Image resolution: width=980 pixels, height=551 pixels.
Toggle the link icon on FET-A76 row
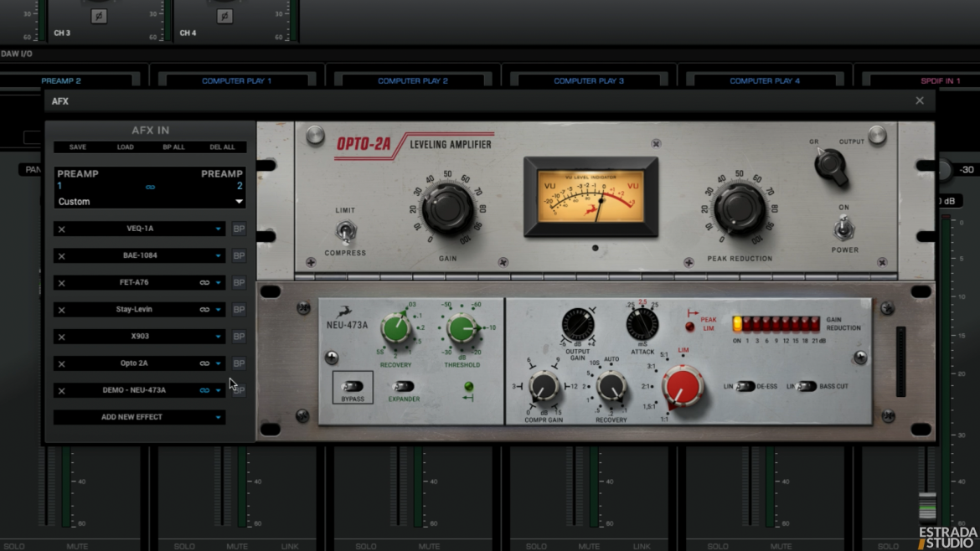[x=204, y=283]
